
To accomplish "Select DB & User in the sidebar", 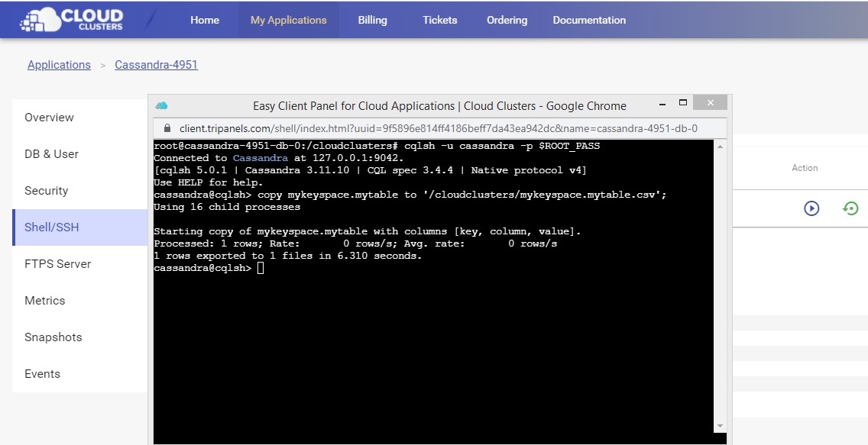I will click(79, 153).
